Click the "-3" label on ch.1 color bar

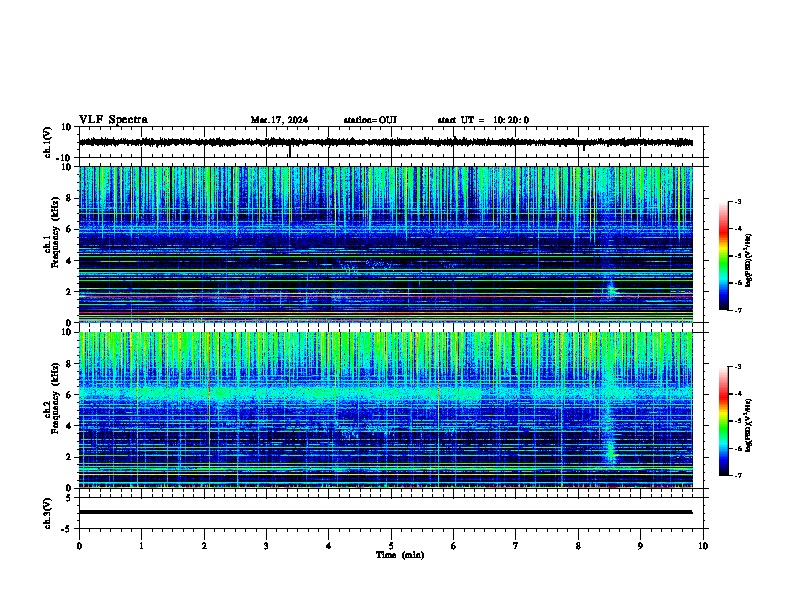737,202
